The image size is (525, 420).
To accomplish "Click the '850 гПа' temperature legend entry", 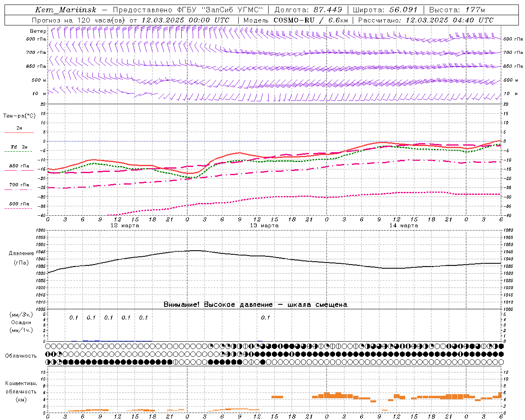I will (19, 166).
